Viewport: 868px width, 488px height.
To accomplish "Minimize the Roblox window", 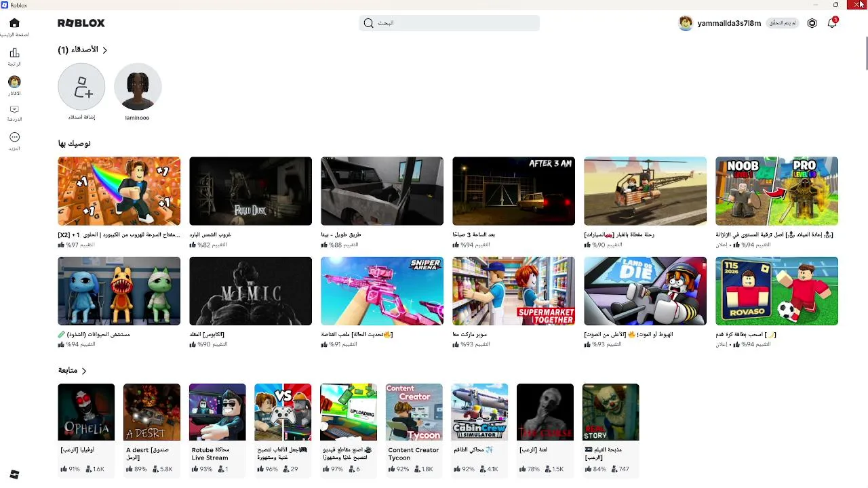I will pos(816,5).
